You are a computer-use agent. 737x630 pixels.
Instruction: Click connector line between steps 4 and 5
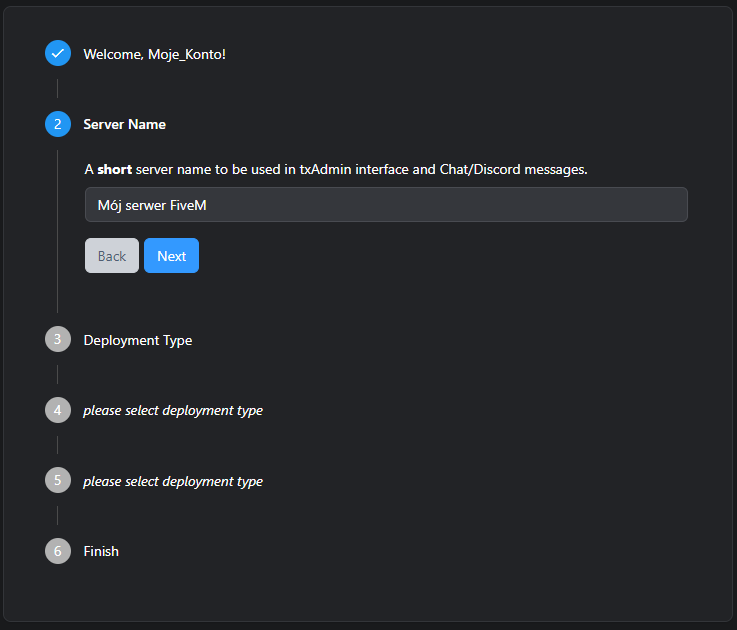tap(58, 446)
